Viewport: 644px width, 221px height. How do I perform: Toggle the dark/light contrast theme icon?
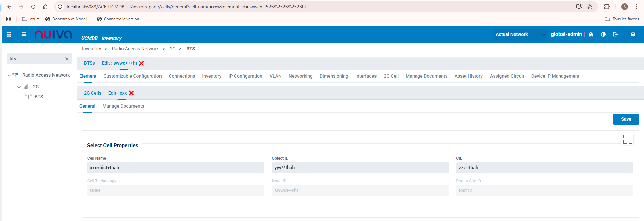pos(603,34)
